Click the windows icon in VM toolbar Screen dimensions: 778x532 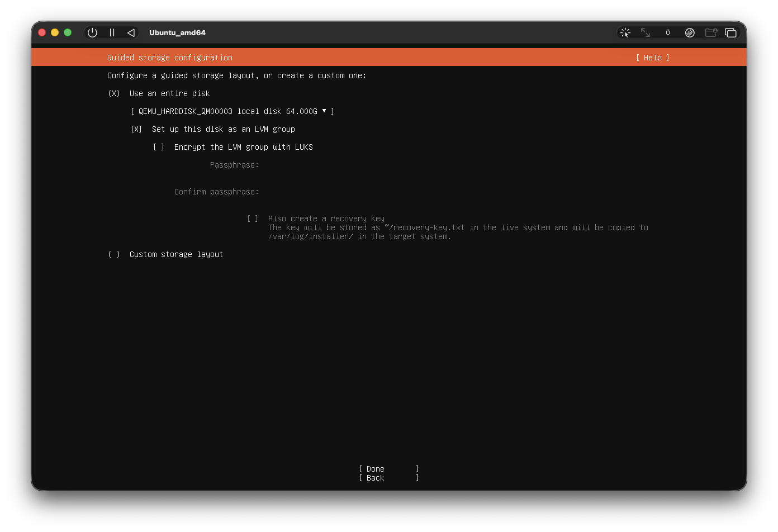click(730, 32)
